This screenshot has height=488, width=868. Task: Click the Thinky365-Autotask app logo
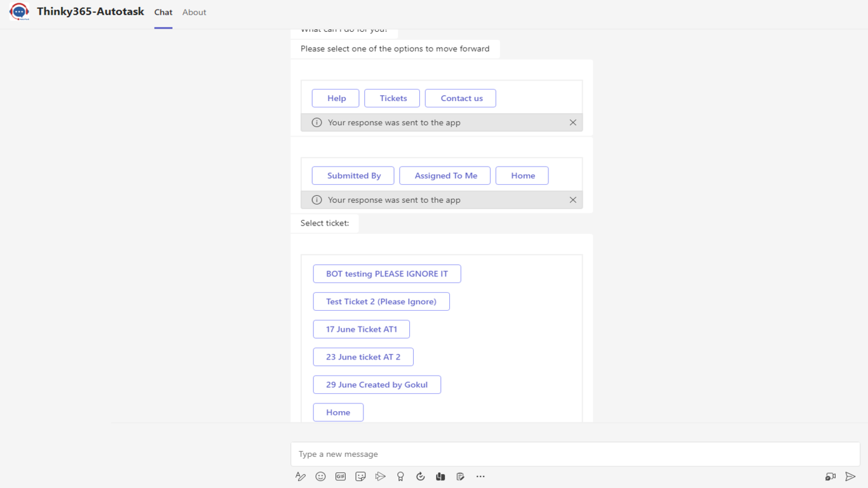pyautogui.click(x=19, y=12)
